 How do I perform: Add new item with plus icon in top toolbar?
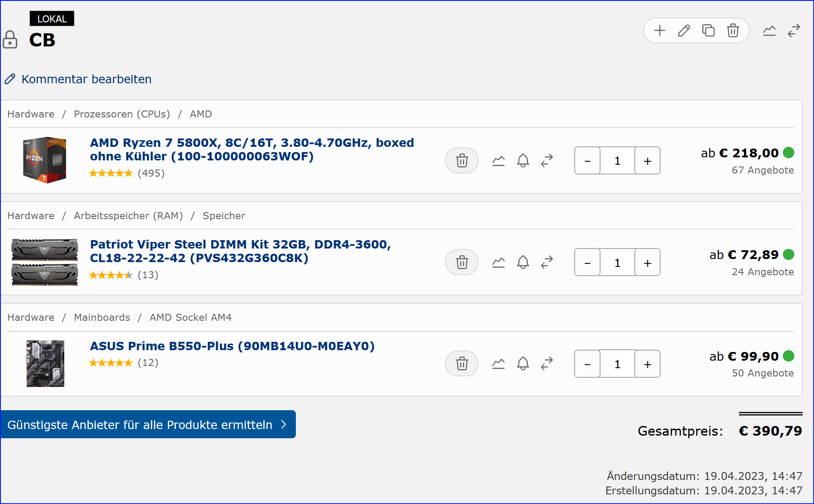(x=659, y=31)
